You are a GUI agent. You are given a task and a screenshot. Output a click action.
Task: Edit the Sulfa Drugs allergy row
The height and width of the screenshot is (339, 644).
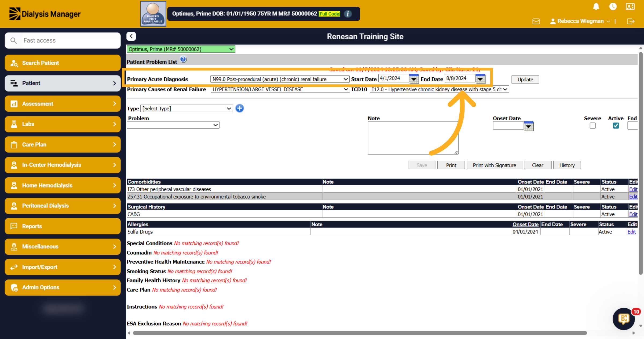point(631,232)
